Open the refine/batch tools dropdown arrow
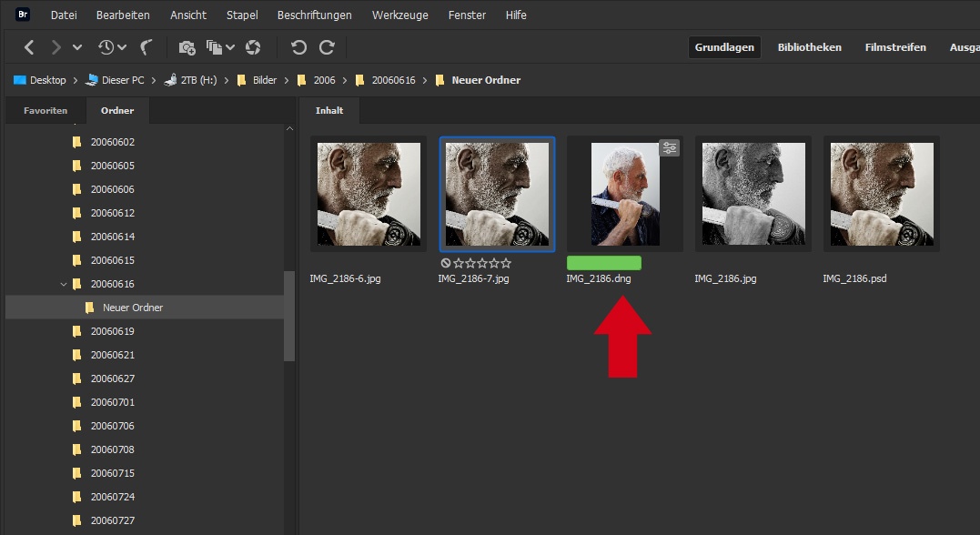 coord(230,47)
